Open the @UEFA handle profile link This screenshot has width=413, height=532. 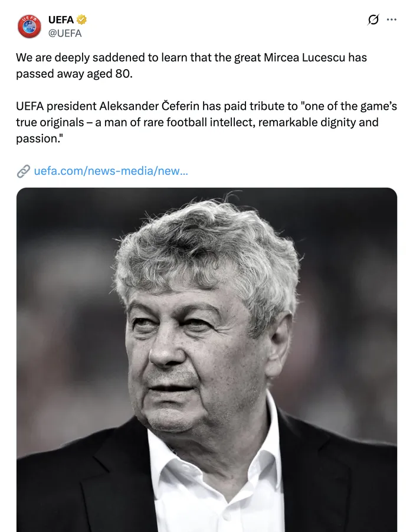(x=64, y=33)
